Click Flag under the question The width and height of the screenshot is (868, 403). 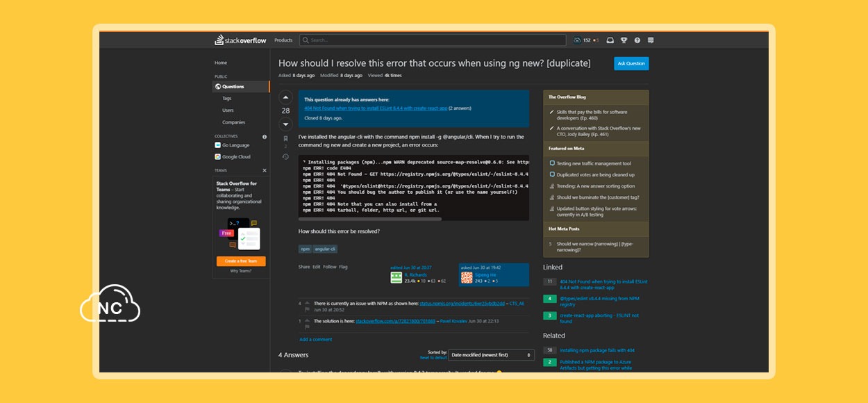point(343,267)
